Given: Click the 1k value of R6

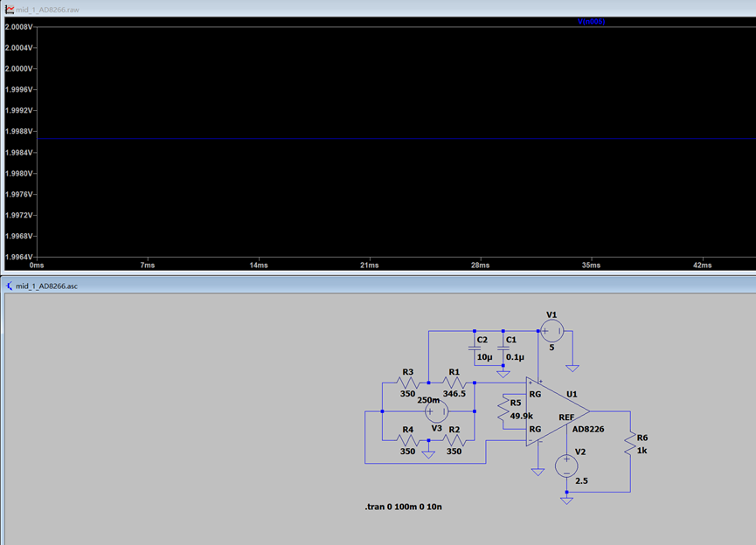Looking at the screenshot, I should point(642,451).
